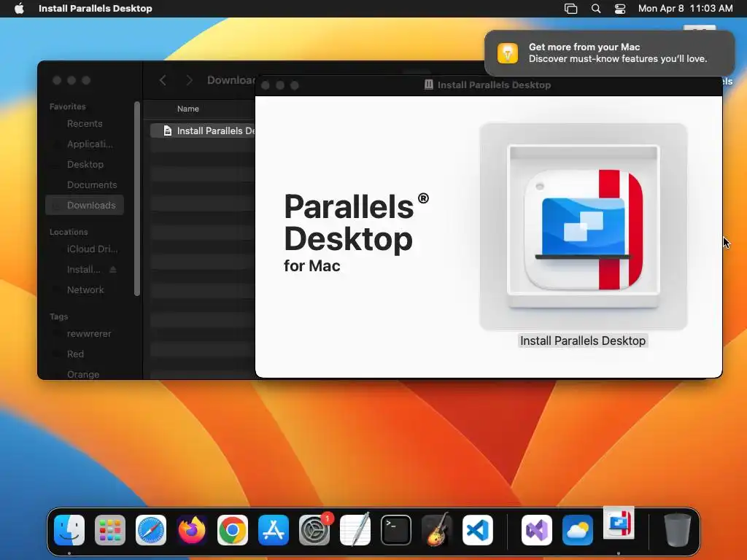
Task: Open Launchpad in the Dock
Action: [110, 530]
